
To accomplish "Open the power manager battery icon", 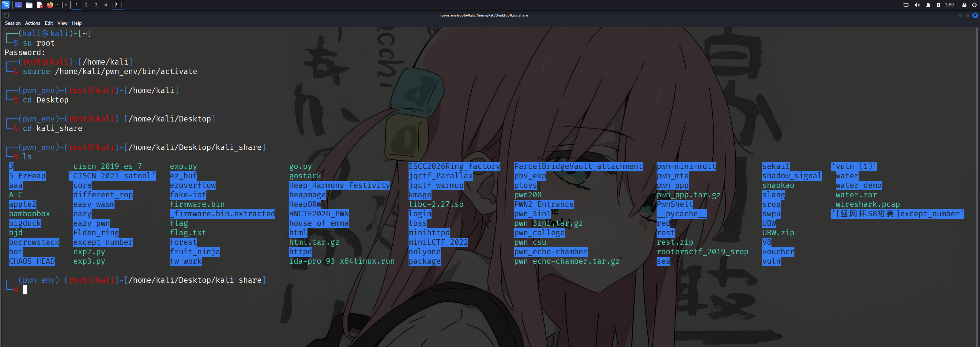I will (x=939, y=5).
